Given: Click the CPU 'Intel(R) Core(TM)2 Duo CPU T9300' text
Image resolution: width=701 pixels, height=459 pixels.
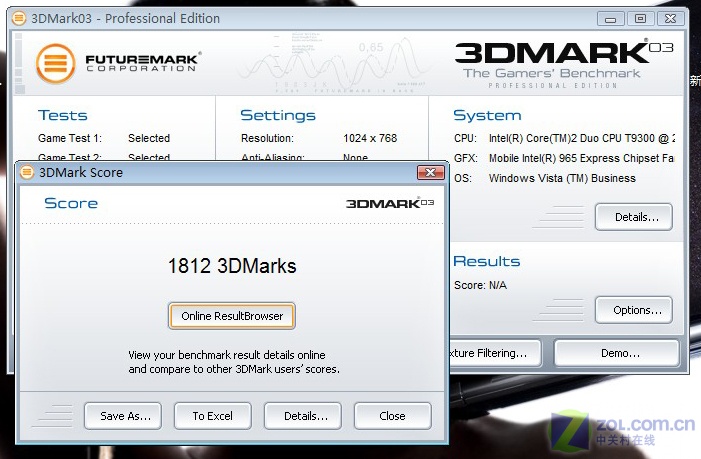Looking at the screenshot, I should [582, 138].
